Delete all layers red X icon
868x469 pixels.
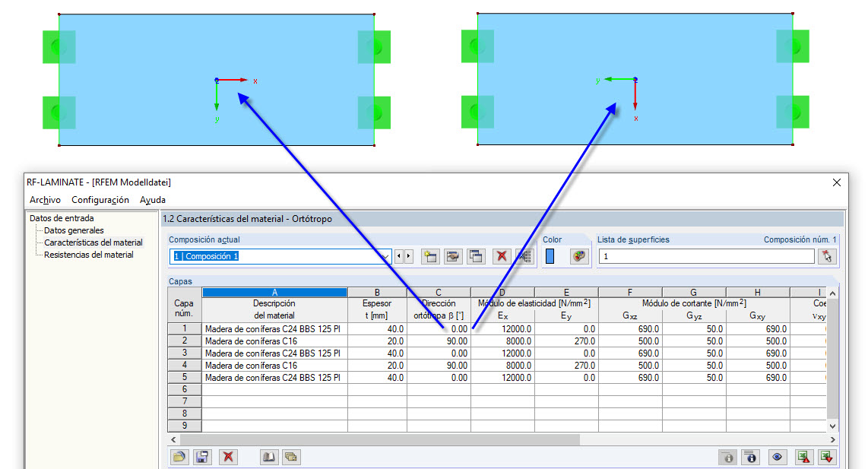[228, 457]
